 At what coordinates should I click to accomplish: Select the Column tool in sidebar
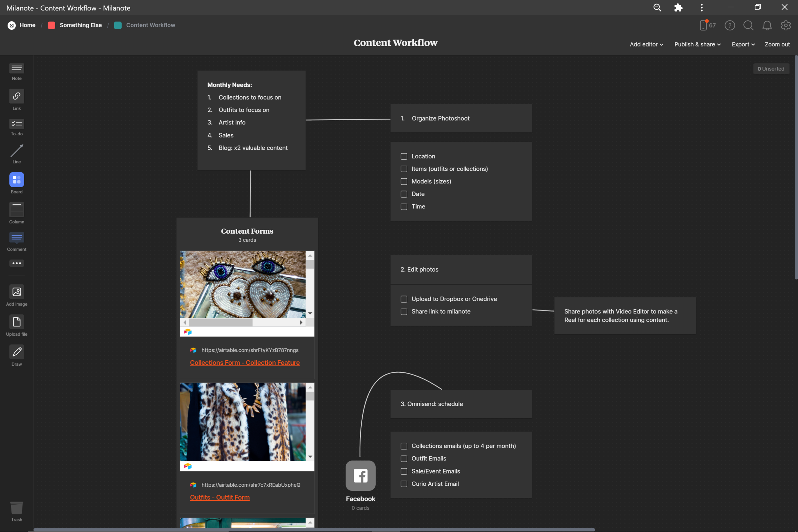tap(17, 213)
